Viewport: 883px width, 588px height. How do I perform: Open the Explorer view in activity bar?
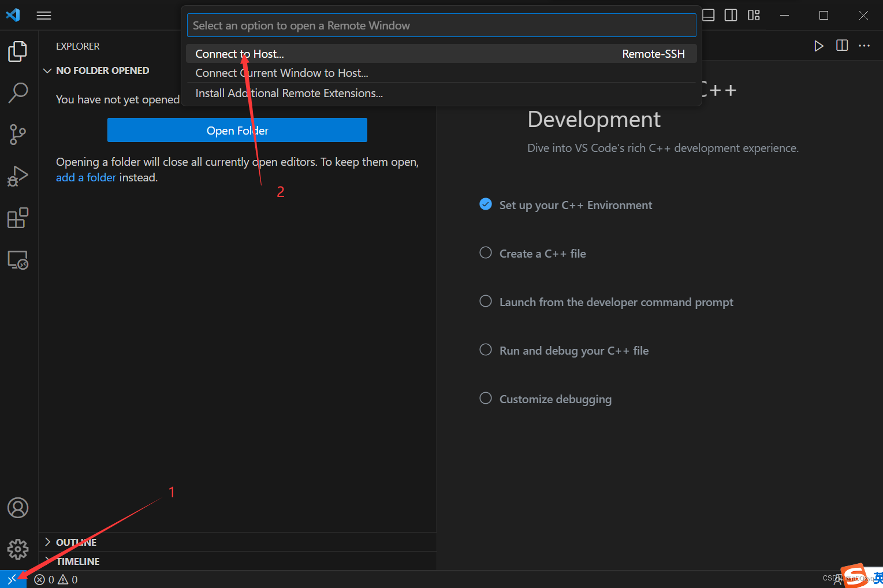(18, 51)
